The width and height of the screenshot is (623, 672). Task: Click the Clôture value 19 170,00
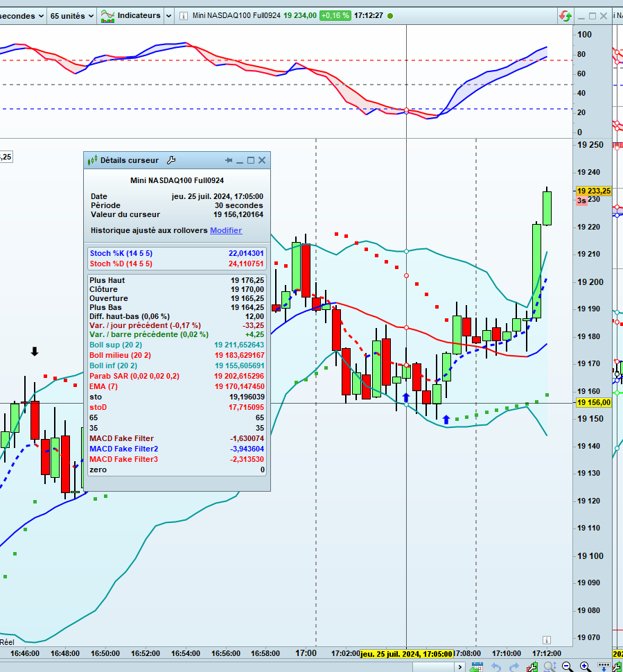(247, 290)
